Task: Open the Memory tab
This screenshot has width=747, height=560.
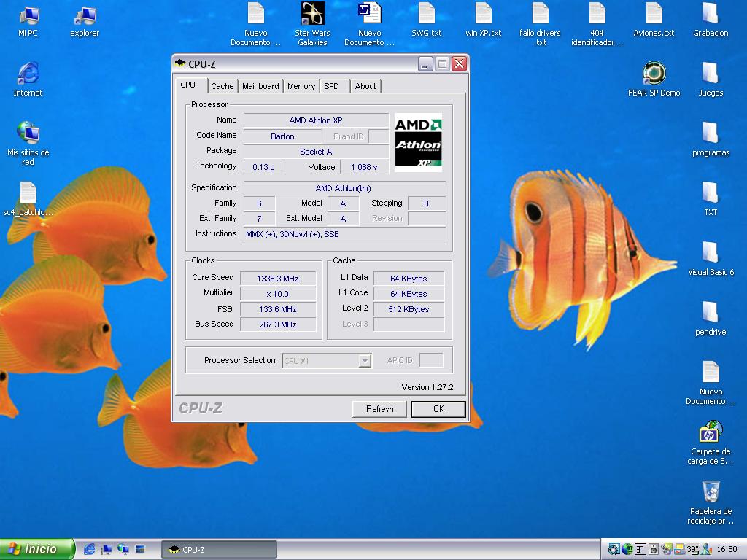Action: click(x=301, y=86)
